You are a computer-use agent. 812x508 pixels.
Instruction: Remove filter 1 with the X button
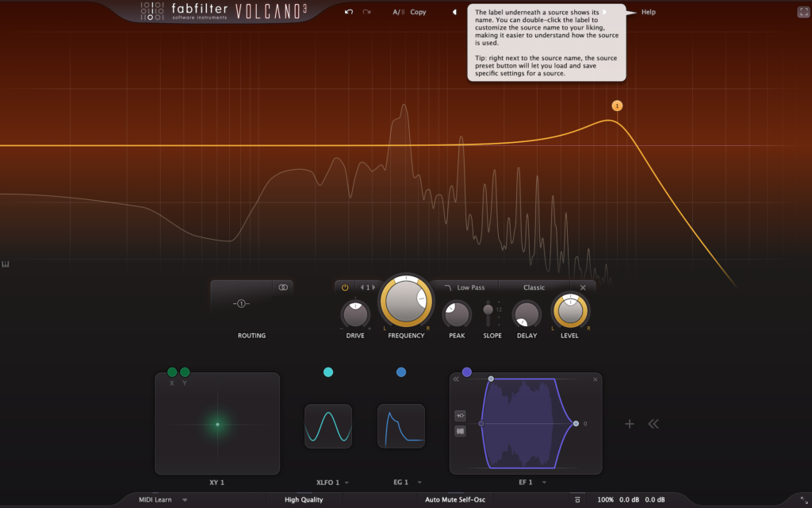(x=583, y=287)
